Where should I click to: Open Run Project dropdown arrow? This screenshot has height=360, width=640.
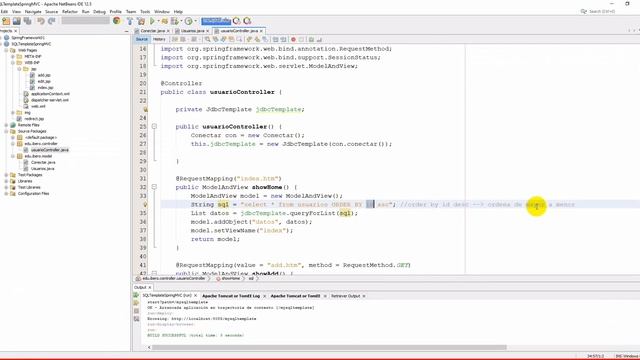click(158, 21)
